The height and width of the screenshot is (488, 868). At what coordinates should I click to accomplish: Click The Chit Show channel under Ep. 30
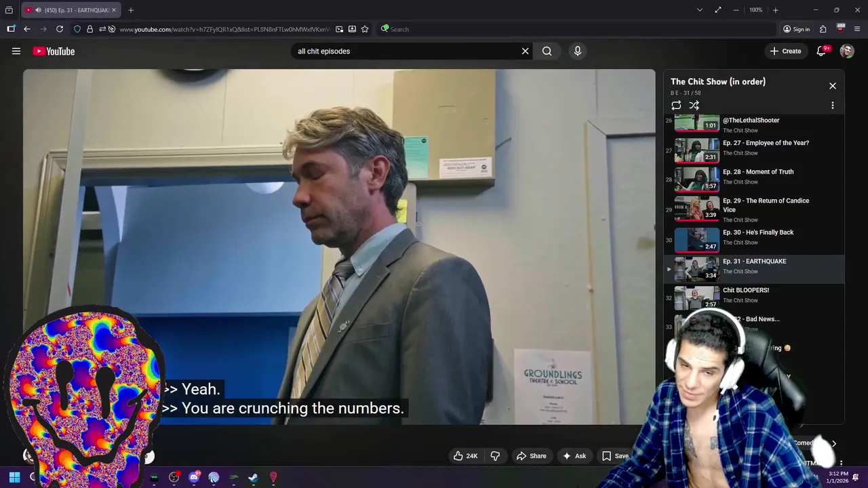click(741, 243)
